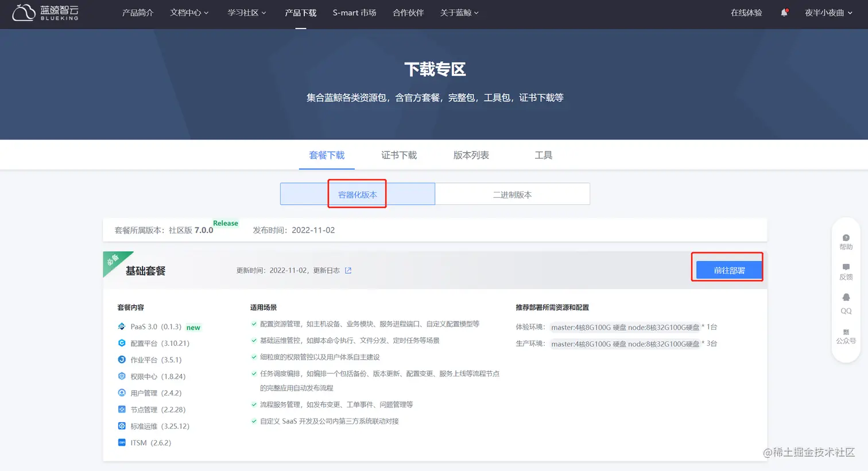868x471 pixels.
Task: Click the 在线体验 link
Action: point(746,13)
